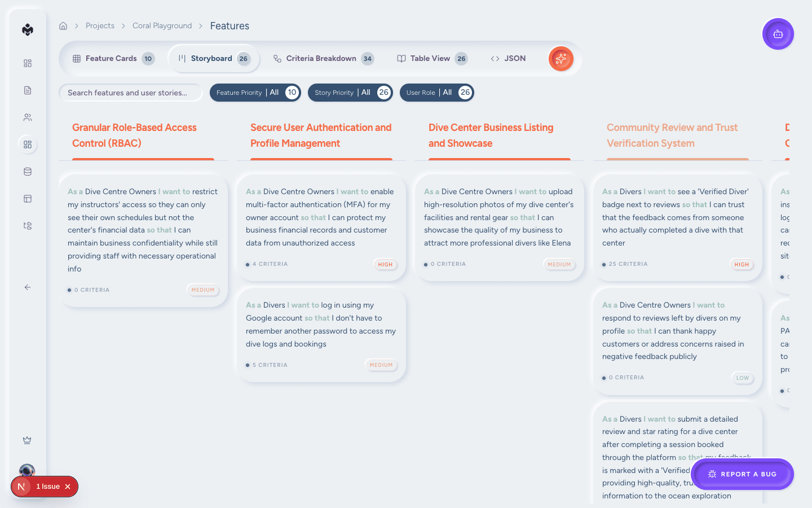The image size is (812, 508).
Task: Open the upgrade crown icon
Action: 27,440
